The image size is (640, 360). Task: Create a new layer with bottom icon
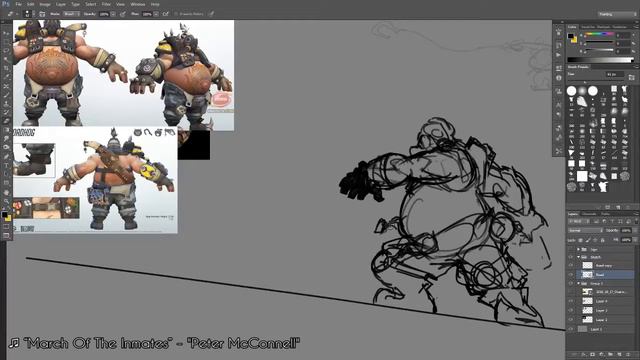[x=619, y=354]
